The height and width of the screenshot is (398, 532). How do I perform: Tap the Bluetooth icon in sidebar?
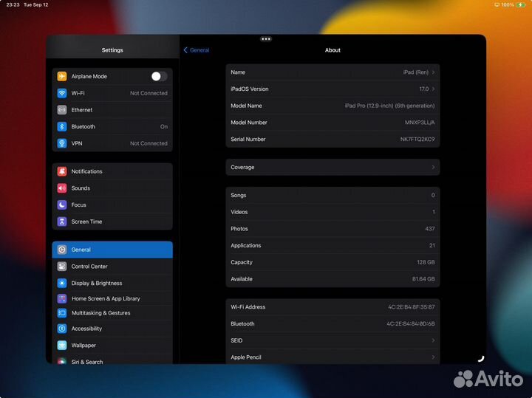click(x=62, y=126)
